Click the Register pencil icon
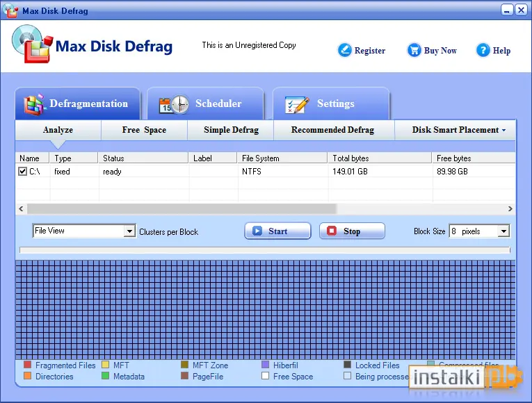Screen dimensions: 532x403 pos(345,51)
